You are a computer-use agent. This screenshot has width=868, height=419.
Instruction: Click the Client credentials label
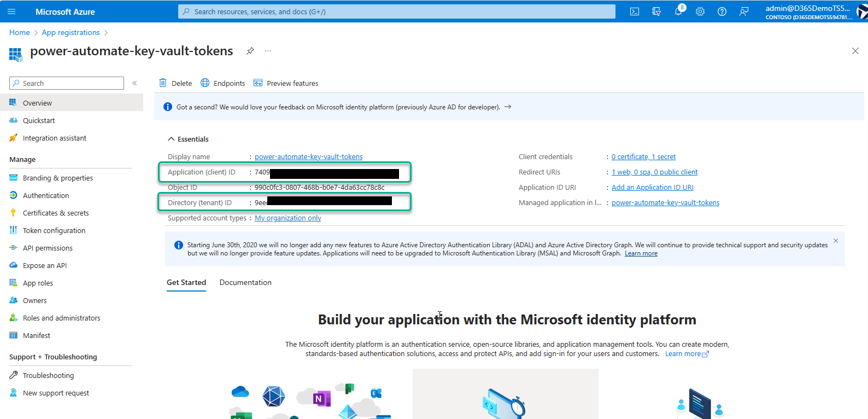pos(546,156)
